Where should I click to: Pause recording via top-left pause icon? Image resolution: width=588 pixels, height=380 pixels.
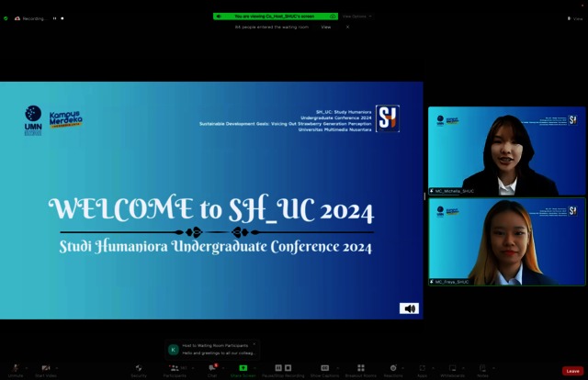[55, 18]
